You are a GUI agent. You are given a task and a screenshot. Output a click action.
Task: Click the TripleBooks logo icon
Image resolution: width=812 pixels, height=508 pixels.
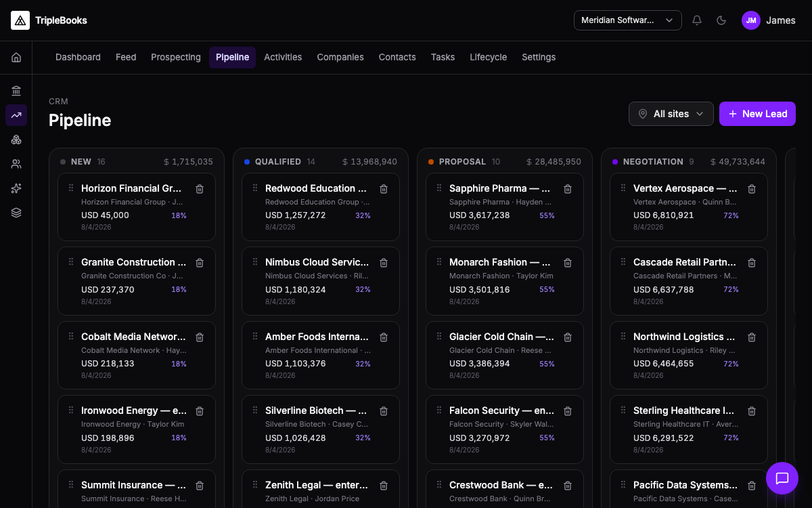click(20, 20)
